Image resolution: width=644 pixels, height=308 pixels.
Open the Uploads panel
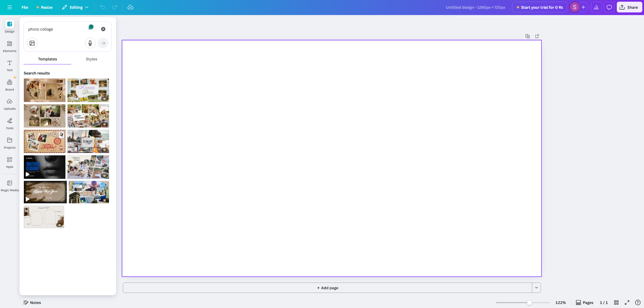[9, 104]
